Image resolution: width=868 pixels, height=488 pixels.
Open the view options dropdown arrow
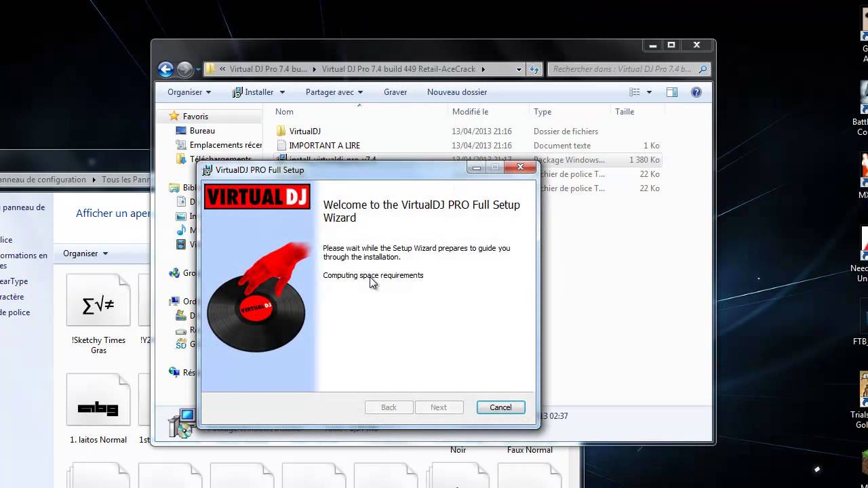pos(649,92)
